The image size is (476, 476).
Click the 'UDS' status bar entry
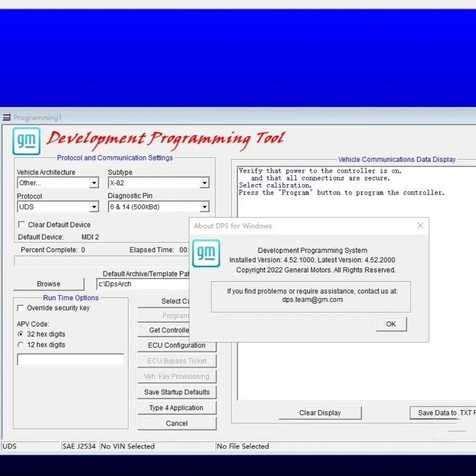pyautogui.click(x=30, y=446)
